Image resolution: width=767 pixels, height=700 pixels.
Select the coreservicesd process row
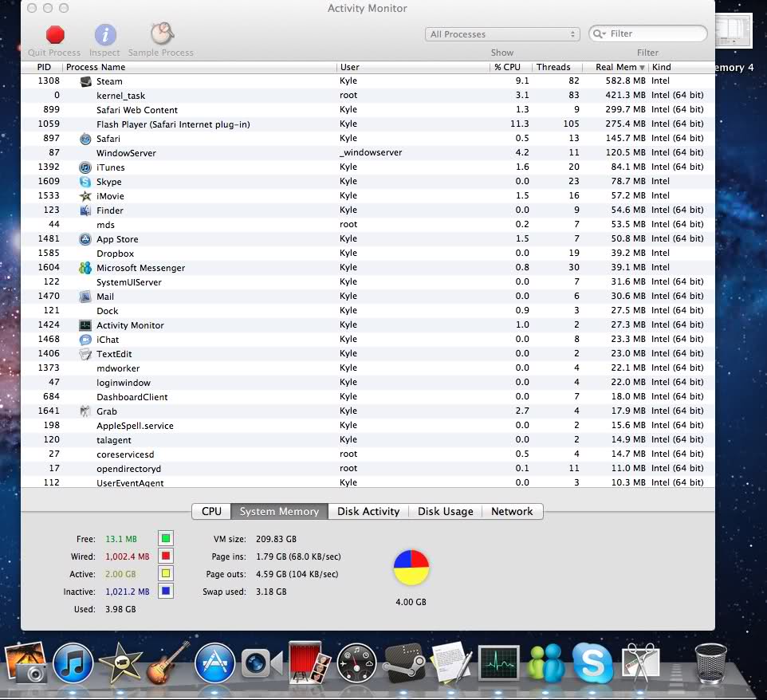(x=368, y=454)
